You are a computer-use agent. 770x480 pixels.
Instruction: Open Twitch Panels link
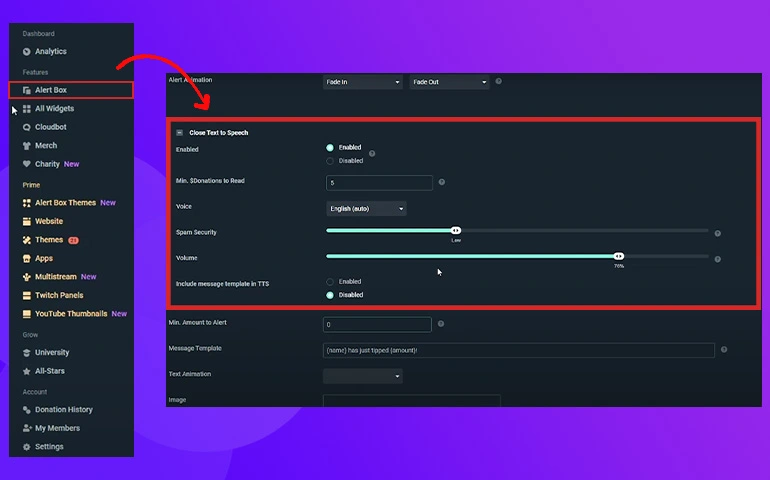pos(59,296)
